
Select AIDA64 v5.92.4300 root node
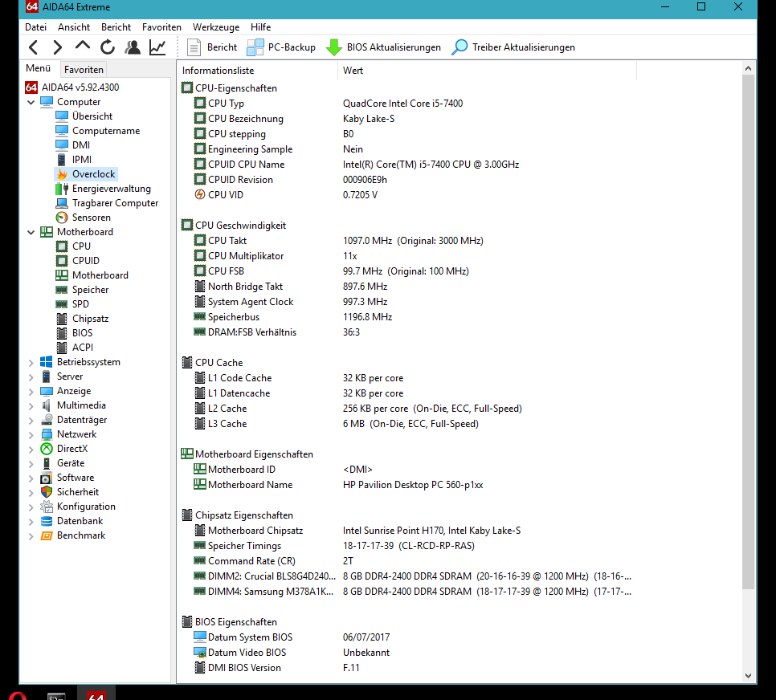click(x=72, y=87)
